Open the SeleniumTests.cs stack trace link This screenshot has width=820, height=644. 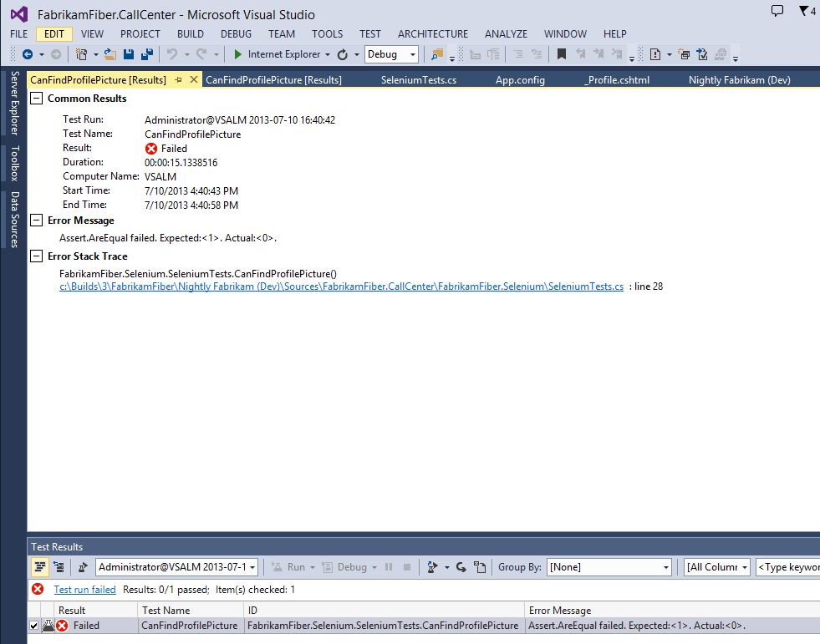tap(342, 287)
